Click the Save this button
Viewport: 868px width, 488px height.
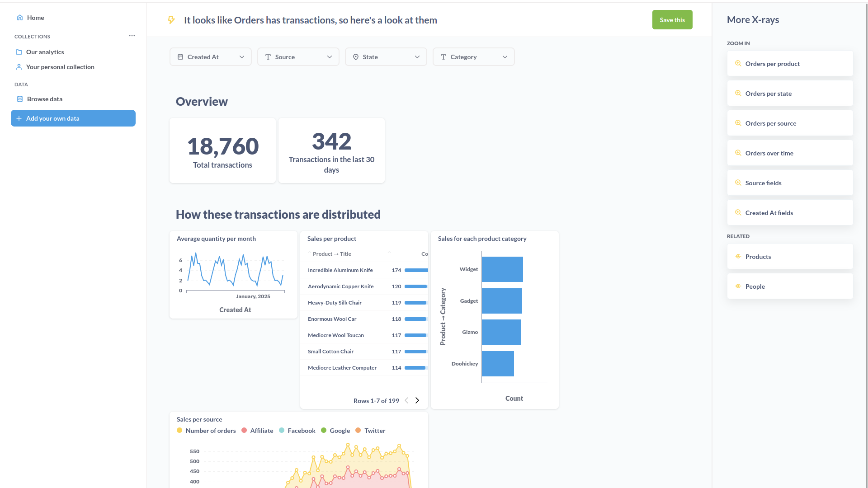pyautogui.click(x=672, y=20)
